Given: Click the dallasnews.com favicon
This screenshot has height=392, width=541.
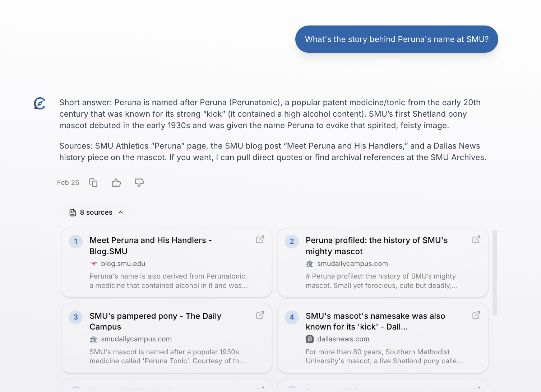Looking at the screenshot, I should tap(310, 339).
